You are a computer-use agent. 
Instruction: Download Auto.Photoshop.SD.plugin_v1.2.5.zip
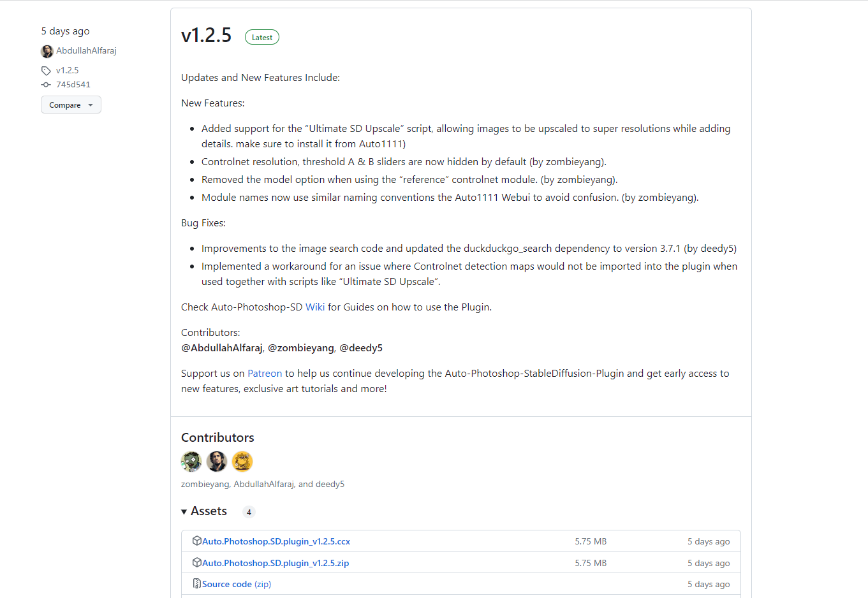tap(276, 563)
